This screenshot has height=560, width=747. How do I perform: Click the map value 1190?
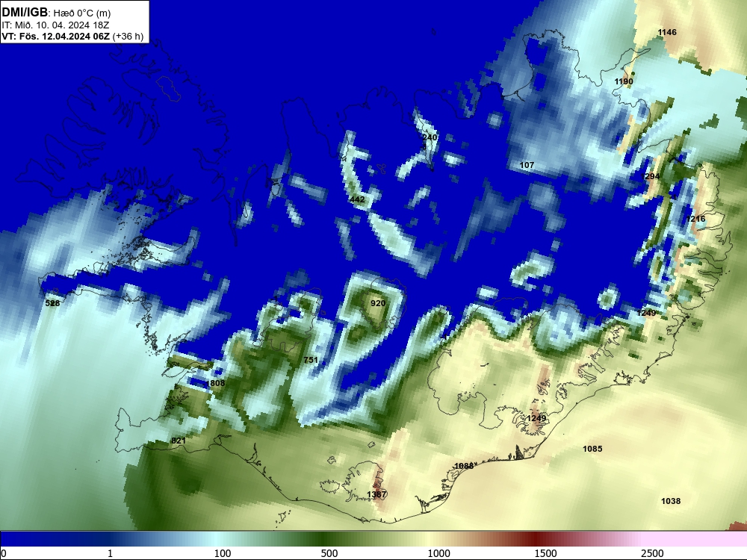(624, 81)
